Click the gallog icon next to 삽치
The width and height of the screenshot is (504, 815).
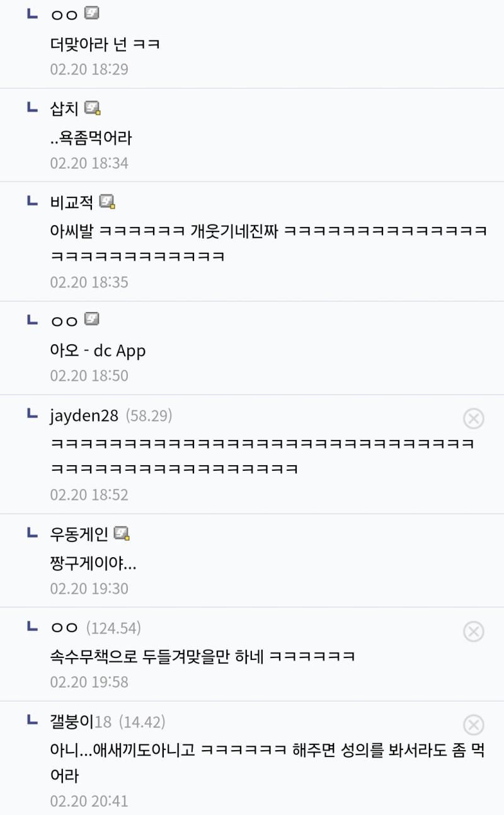[x=93, y=108]
